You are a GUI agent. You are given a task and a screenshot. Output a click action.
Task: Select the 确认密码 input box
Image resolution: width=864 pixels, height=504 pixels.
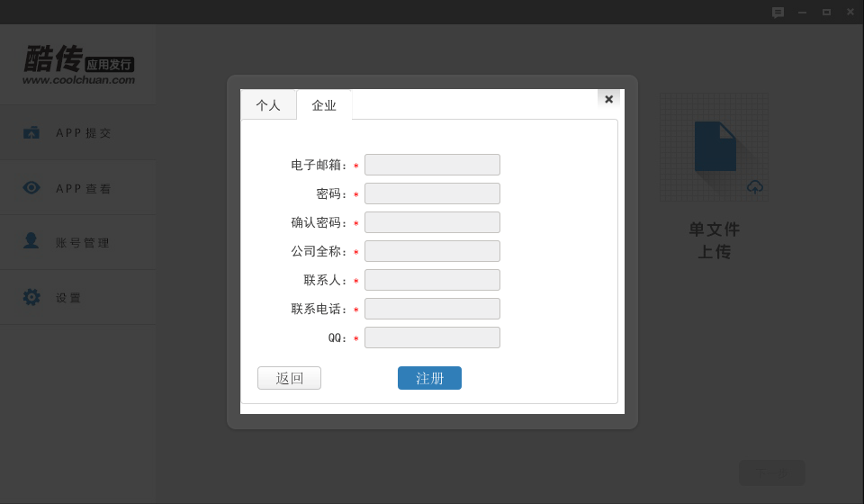coord(433,222)
